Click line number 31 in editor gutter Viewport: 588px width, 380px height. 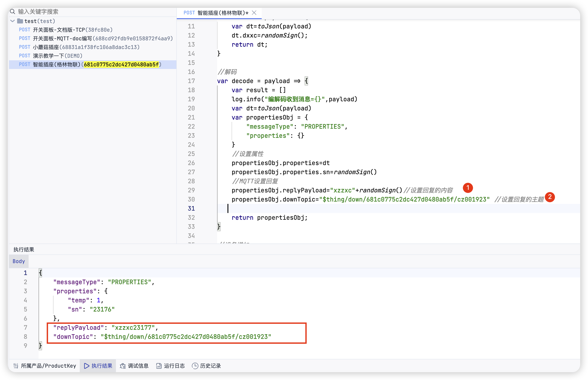click(x=191, y=208)
